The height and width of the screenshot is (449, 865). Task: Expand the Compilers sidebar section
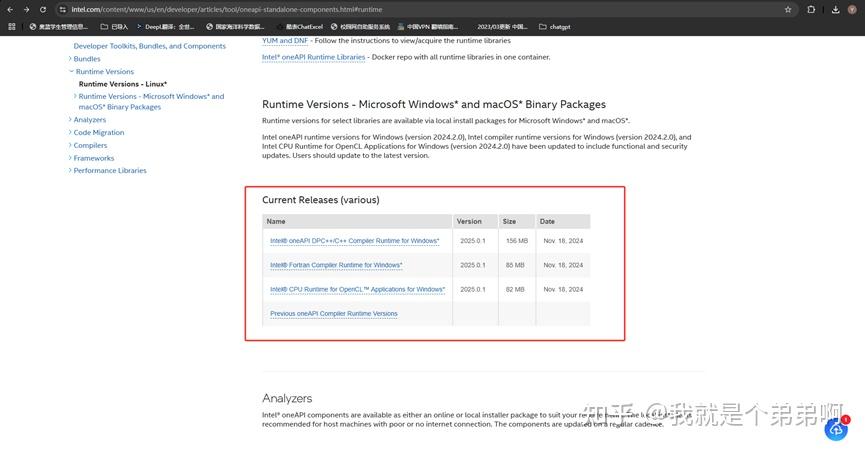(70, 146)
